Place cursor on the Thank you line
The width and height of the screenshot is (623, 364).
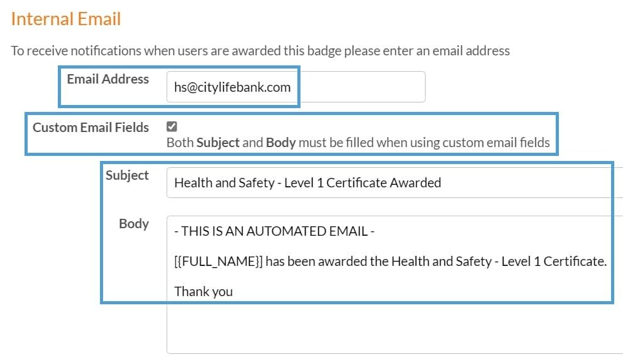[x=203, y=292]
